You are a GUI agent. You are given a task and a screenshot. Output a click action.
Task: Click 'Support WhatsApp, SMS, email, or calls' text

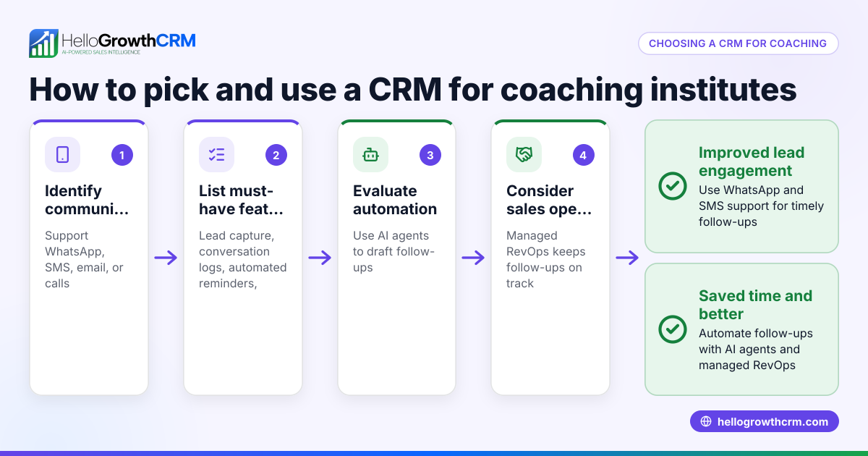point(84,259)
